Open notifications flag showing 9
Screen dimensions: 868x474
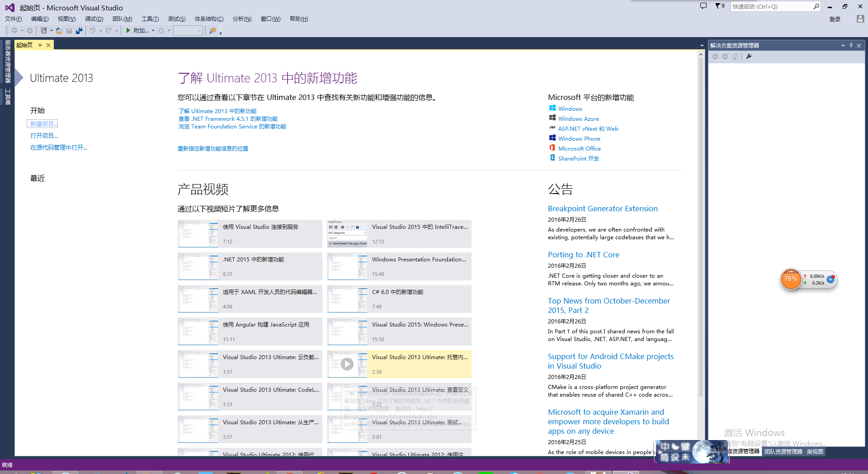[720, 6]
